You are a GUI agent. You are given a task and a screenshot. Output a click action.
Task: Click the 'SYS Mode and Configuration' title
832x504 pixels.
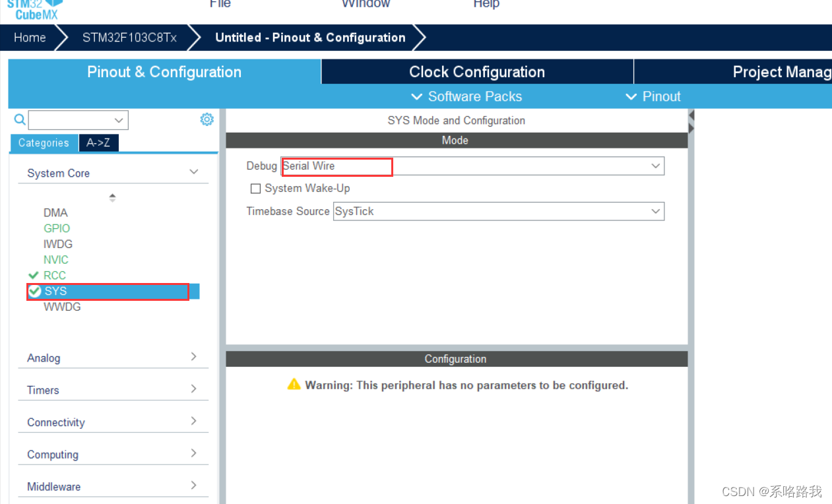tap(457, 121)
